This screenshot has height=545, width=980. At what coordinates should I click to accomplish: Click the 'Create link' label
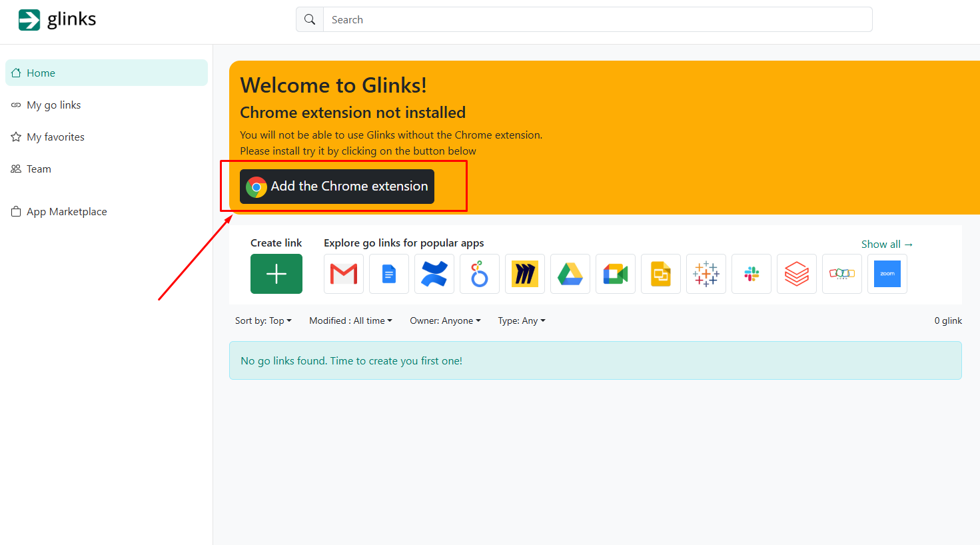point(276,243)
